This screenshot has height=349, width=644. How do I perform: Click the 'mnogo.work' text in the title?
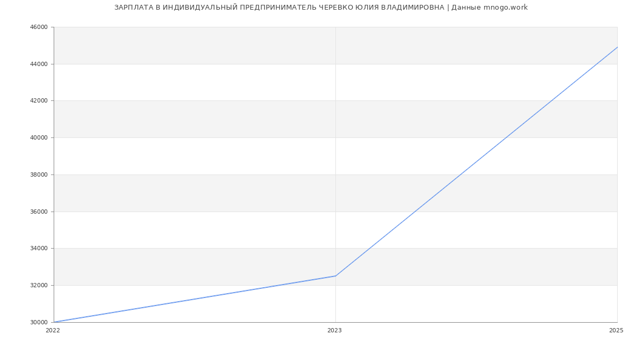tap(505, 8)
